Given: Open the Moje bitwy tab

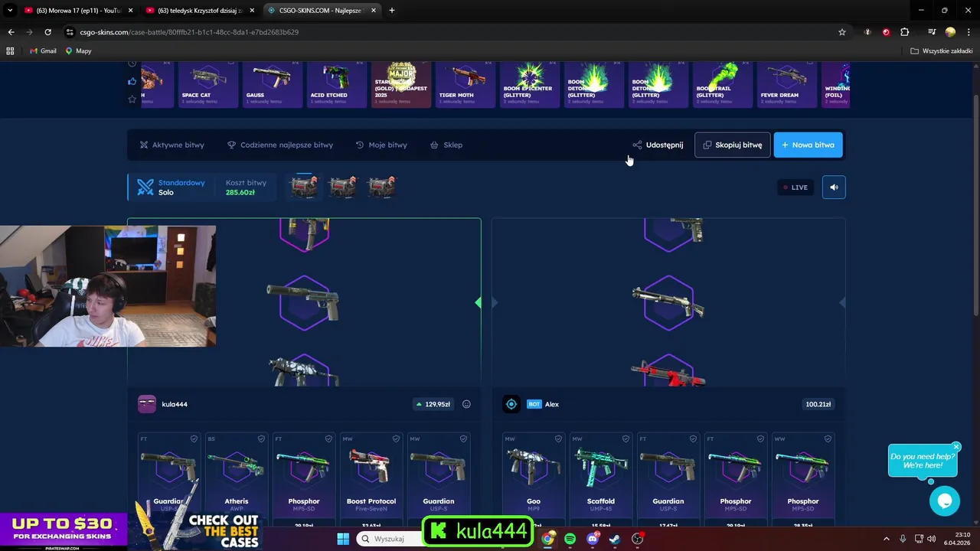Looking at the screenshot, I should [381, 145].
